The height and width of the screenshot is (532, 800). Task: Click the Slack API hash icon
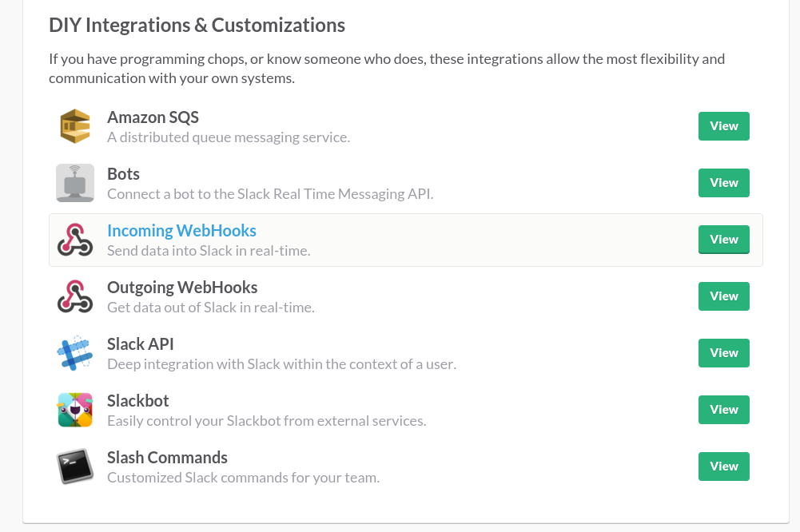75,352
